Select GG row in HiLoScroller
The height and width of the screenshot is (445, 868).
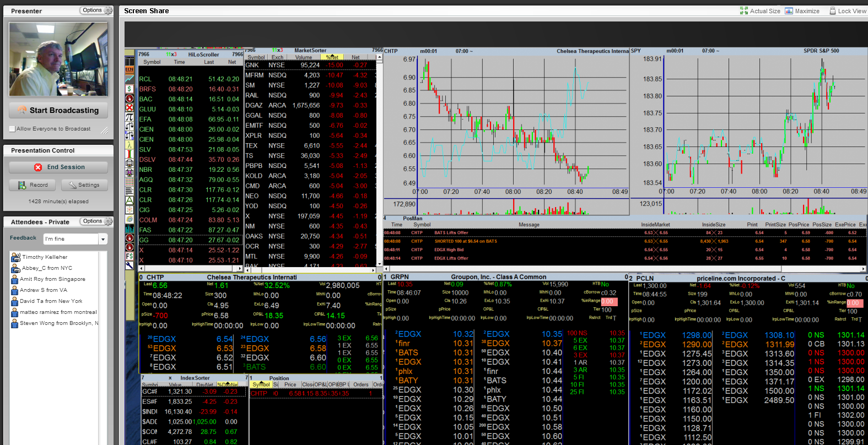click(190, 240)
